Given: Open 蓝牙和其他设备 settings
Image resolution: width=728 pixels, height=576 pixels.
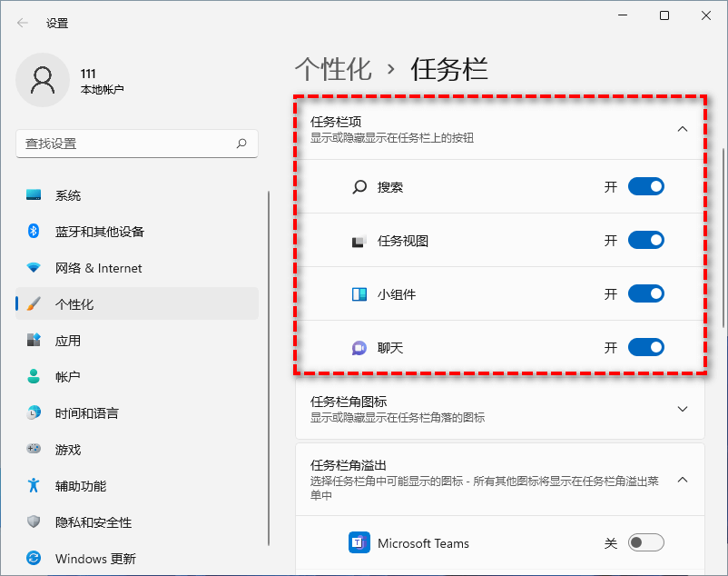Looking at the screenshot, I should click(x=137, y=232).
